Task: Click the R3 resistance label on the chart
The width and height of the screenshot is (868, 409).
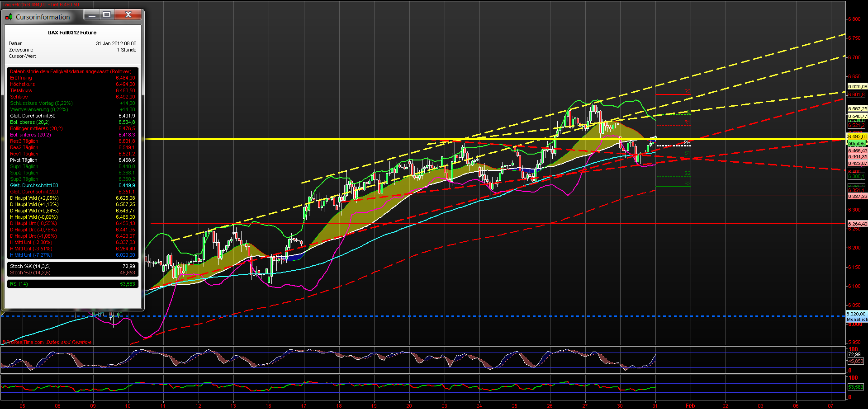Action: click(687, 92)
